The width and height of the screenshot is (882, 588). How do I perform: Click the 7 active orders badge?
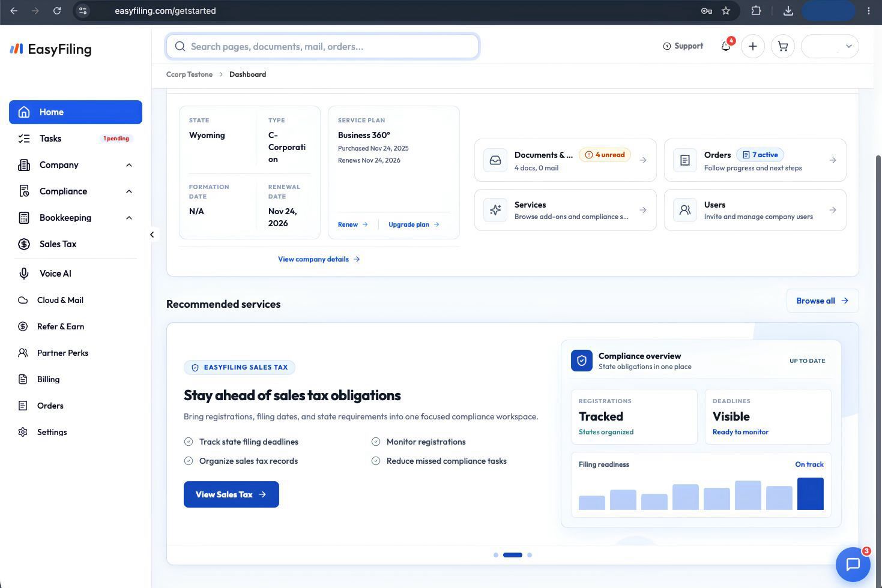(760, 155)
